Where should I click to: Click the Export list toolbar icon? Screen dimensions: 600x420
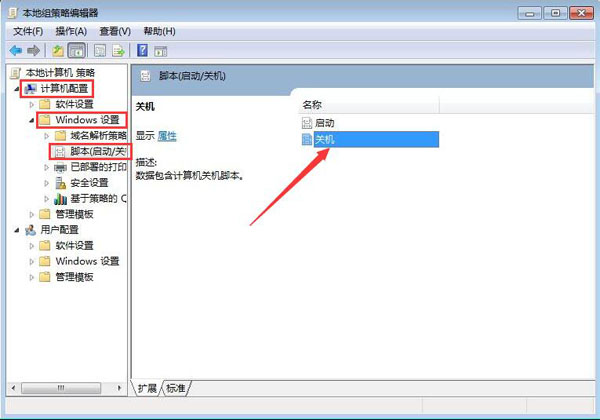(x=118, y=50)
